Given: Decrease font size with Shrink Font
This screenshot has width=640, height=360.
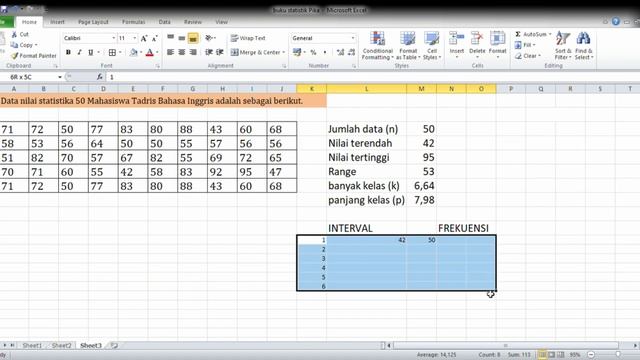Looking at the screenshot, I should click(155, 38).
